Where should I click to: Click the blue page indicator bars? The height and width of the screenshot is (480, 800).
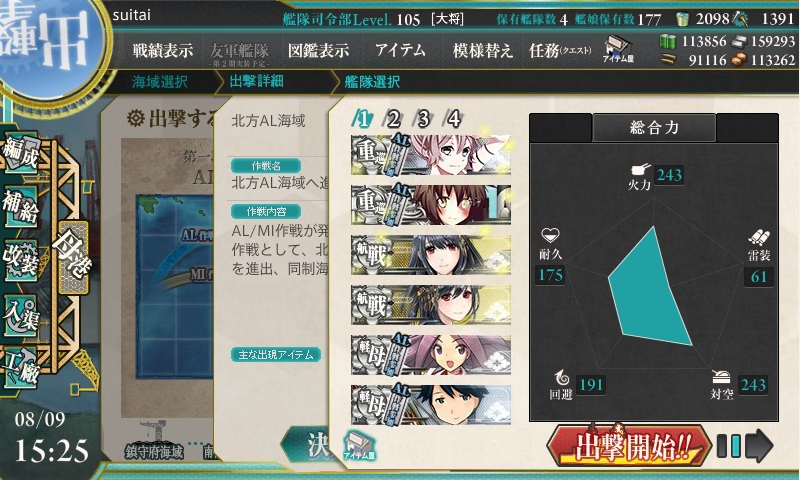coord(729,446)
